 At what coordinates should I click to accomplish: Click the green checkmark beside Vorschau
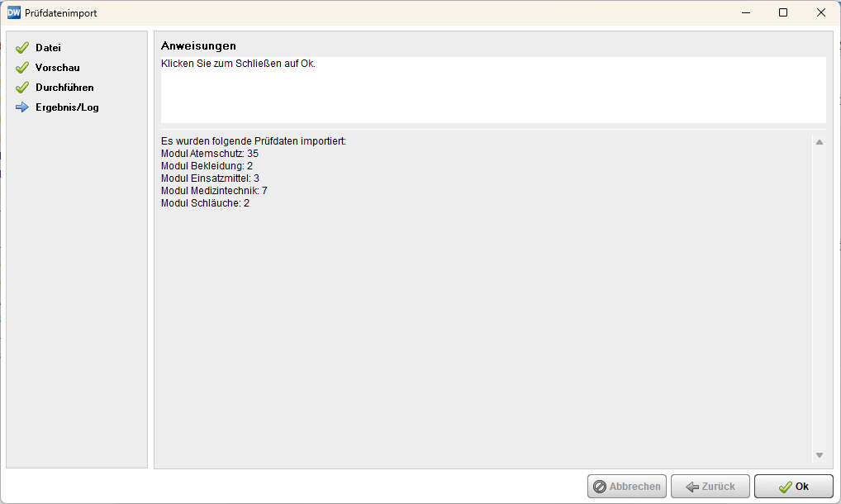(22, 68)
